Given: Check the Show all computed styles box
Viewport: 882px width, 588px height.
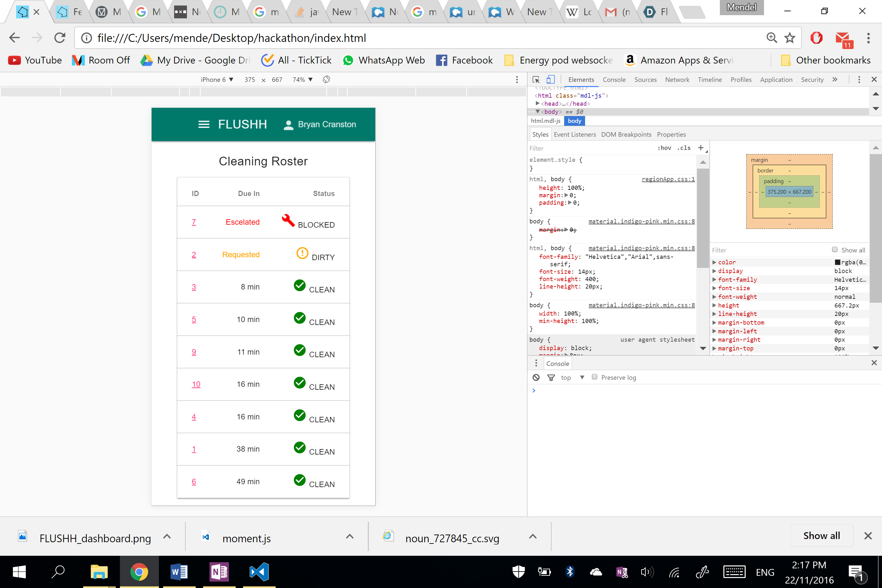Looking at the screenshot, I should click(x=834, y=250).
